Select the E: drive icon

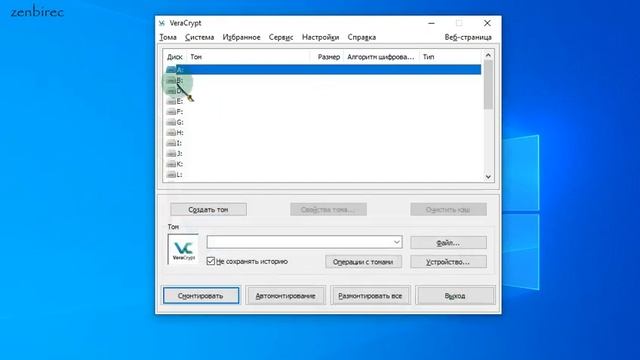click(171, 101)
